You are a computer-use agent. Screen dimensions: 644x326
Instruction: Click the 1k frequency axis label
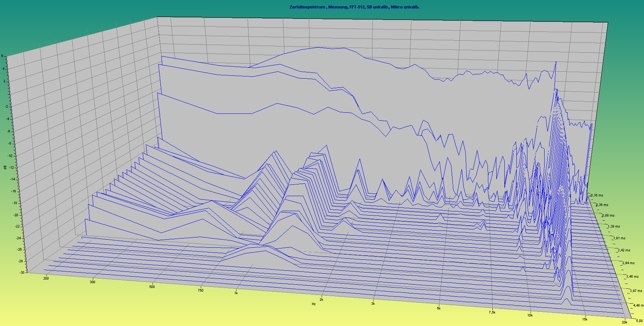[x=236, y=293]
